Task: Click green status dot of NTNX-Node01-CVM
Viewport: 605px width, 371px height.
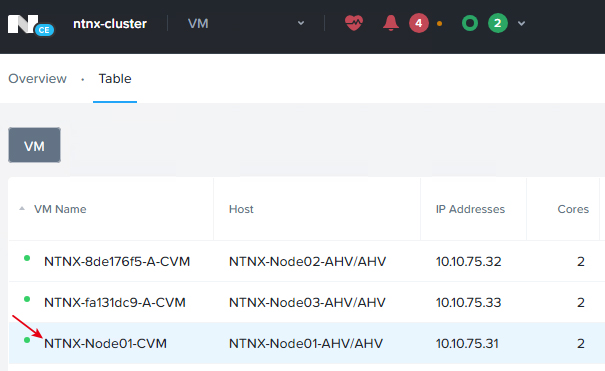Action: point(27,340)
